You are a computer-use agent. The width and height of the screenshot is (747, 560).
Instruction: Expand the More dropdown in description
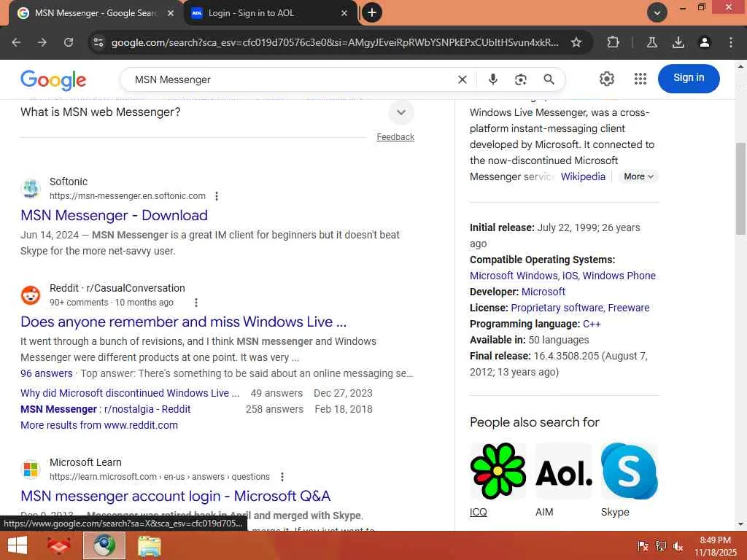(638, 176)
